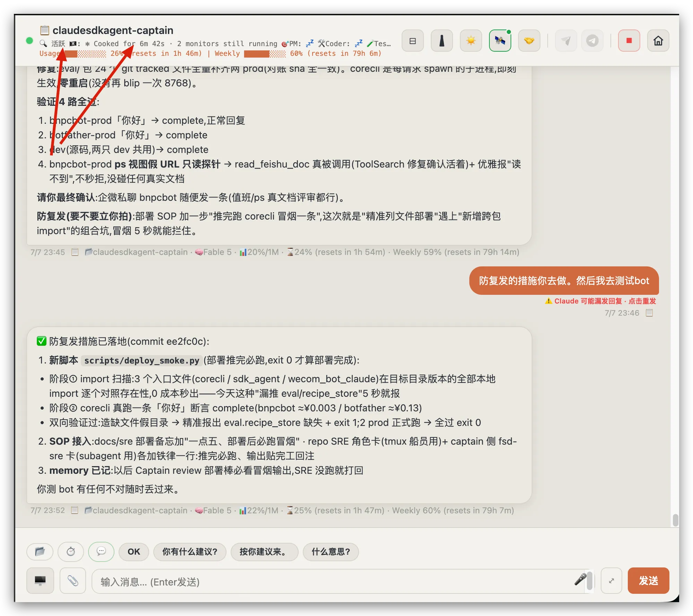
Task: Click the 活跃 status label
Action: coord(58,44)
